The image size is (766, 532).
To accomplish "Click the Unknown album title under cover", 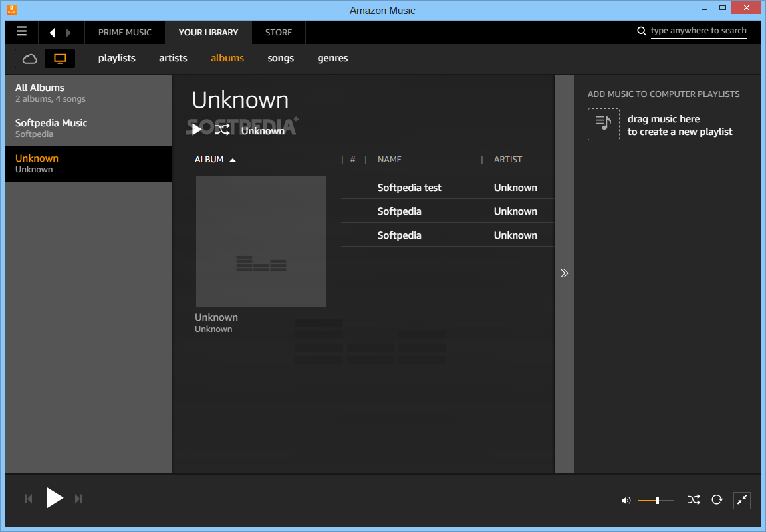I will (216, 317).
